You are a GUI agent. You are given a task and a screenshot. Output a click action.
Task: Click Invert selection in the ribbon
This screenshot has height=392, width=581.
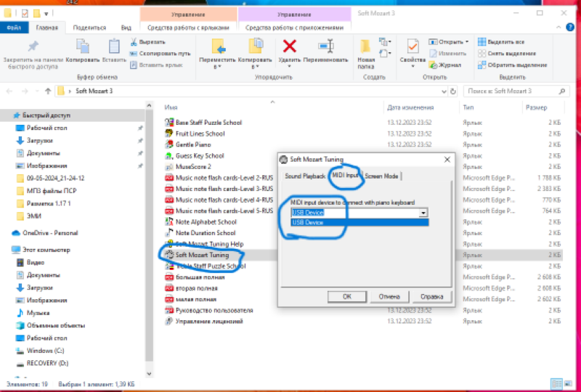(x=512, y=65)
